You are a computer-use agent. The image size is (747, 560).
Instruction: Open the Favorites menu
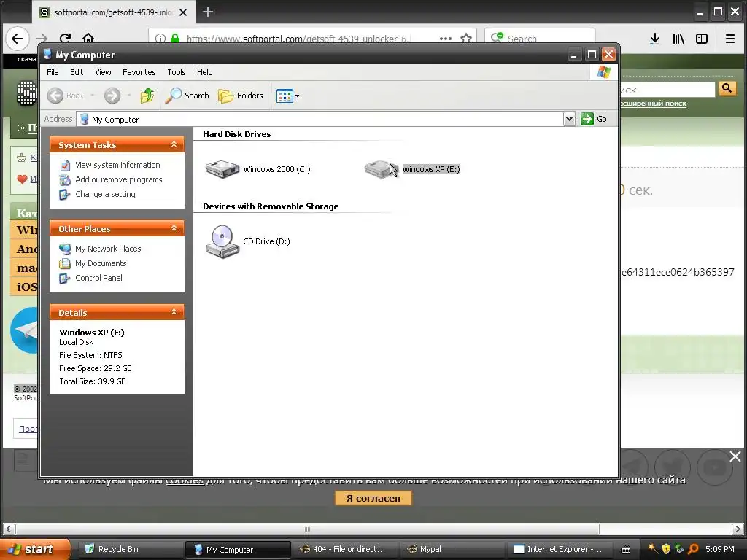coord(139,72)
